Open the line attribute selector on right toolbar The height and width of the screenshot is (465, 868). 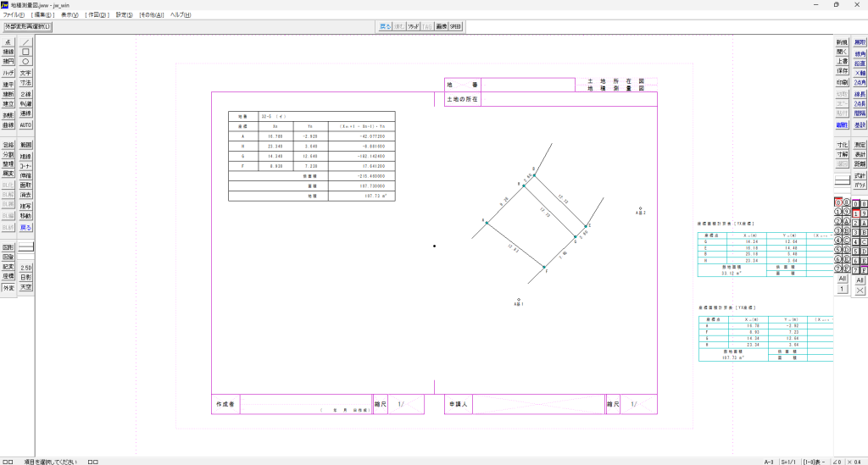click(x=842, y=180)
